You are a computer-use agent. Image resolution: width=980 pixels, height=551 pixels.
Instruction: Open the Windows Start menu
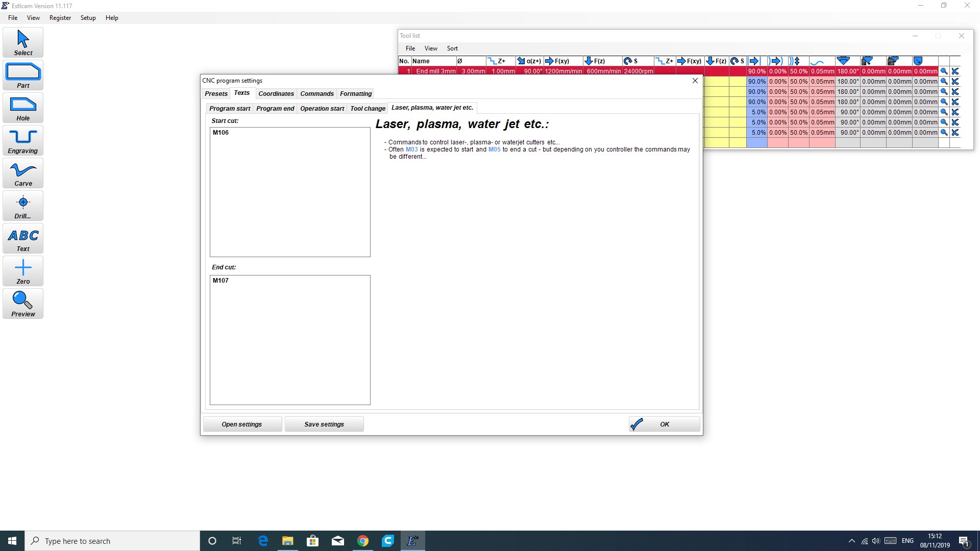click(x=12, y=541)
